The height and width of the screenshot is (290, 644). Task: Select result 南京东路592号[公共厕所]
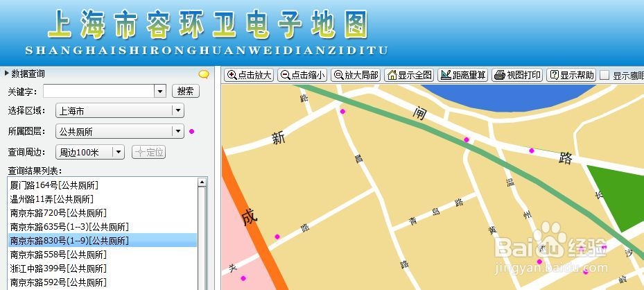tap(103, 282)
